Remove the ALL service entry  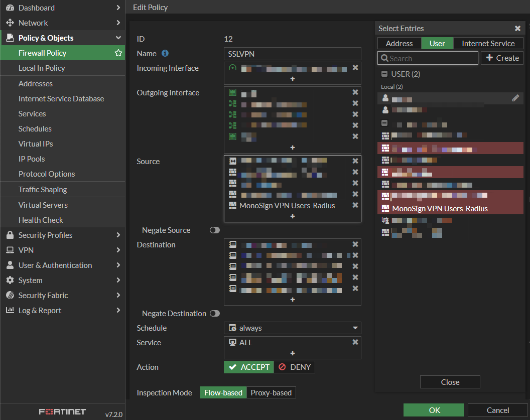[x=355, y=342]
